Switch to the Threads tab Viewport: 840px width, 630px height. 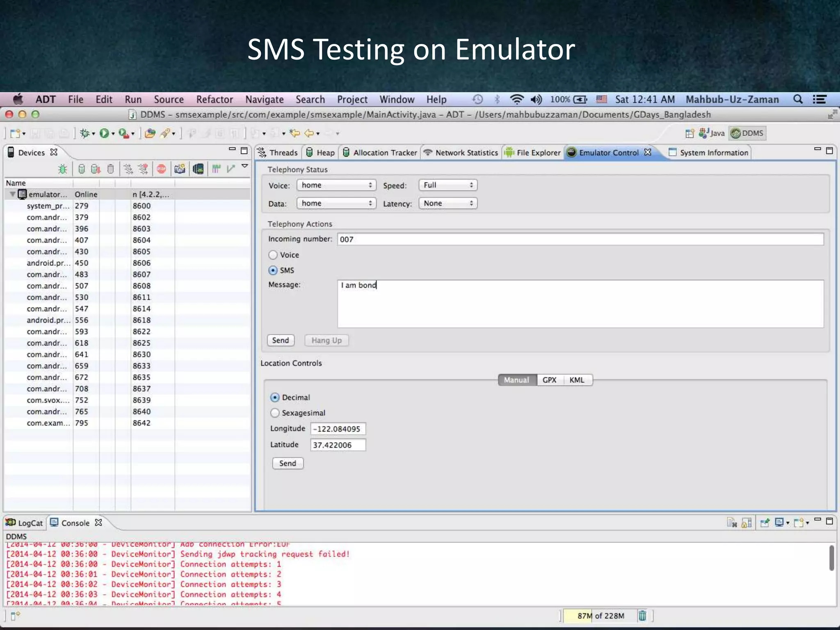(278, 153)
